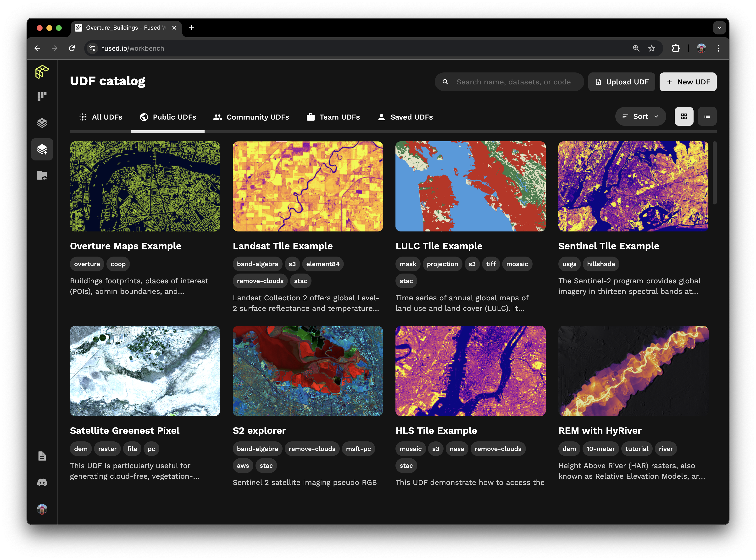Expand the Sort dropdown
This screenshot has height=560, width=756.
coord(640,116)
